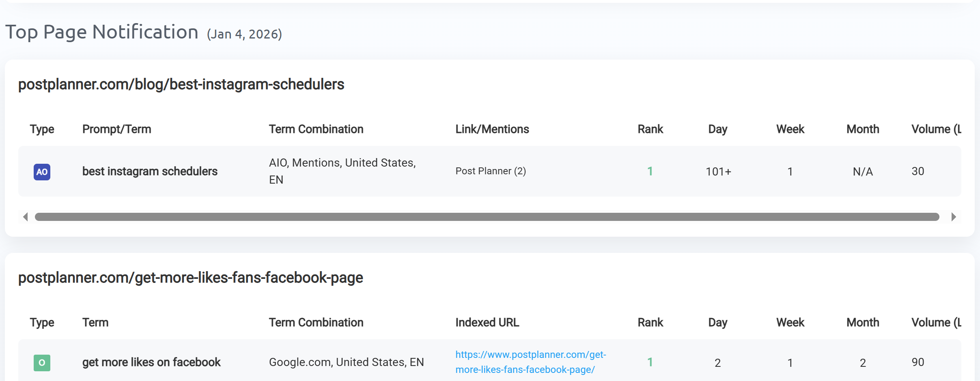
Task: Click 'Google.com, United States, EN' cell
Action: [347, 362]
